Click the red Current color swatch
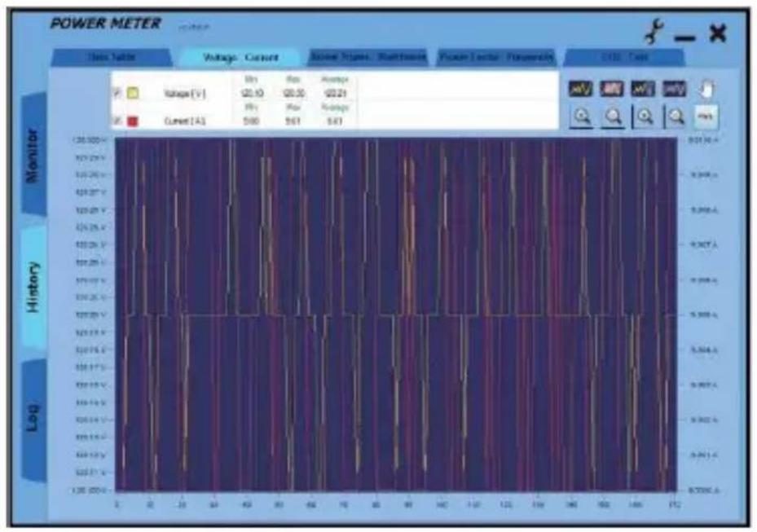 click(x=133, y=121)
